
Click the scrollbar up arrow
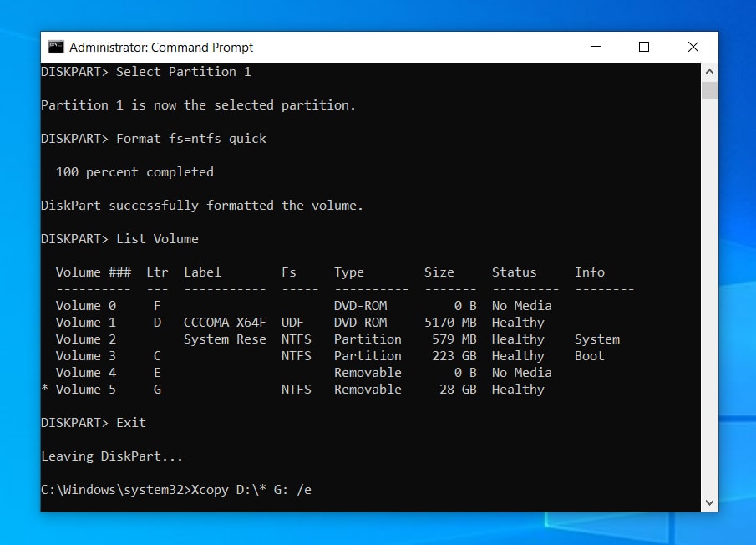pyautogui.click(x=709, y=71)
